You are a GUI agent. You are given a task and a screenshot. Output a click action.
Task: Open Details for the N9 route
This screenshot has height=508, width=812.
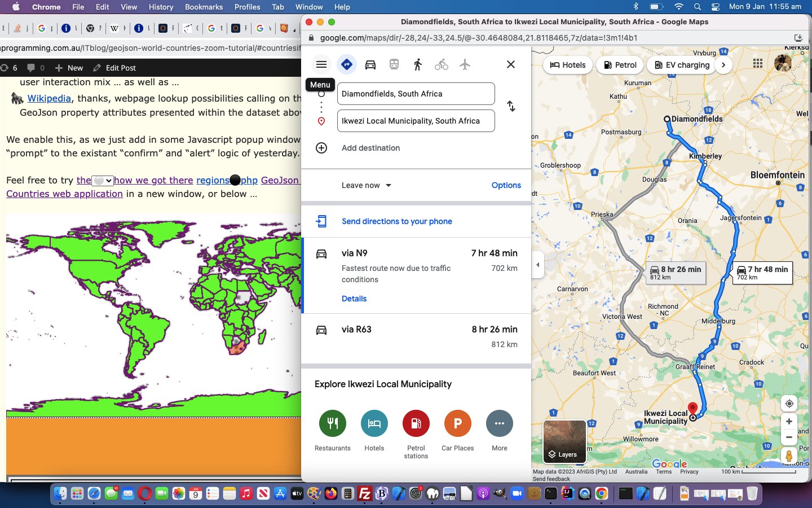pyautogui.click(x=354, y=299)
